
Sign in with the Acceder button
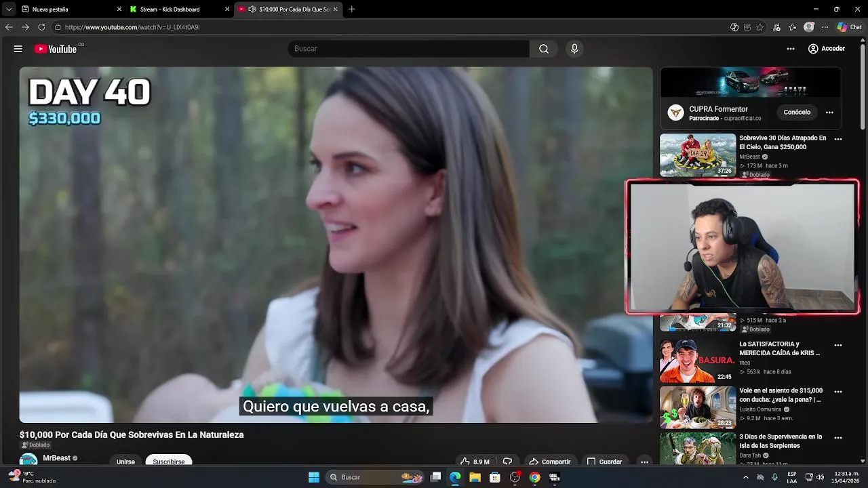(826, 49)
